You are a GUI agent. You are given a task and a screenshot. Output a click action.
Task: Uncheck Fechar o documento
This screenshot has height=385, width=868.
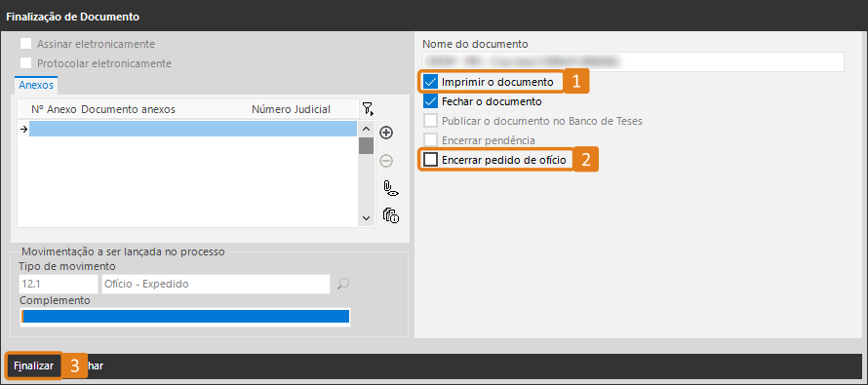pos(430,101)
